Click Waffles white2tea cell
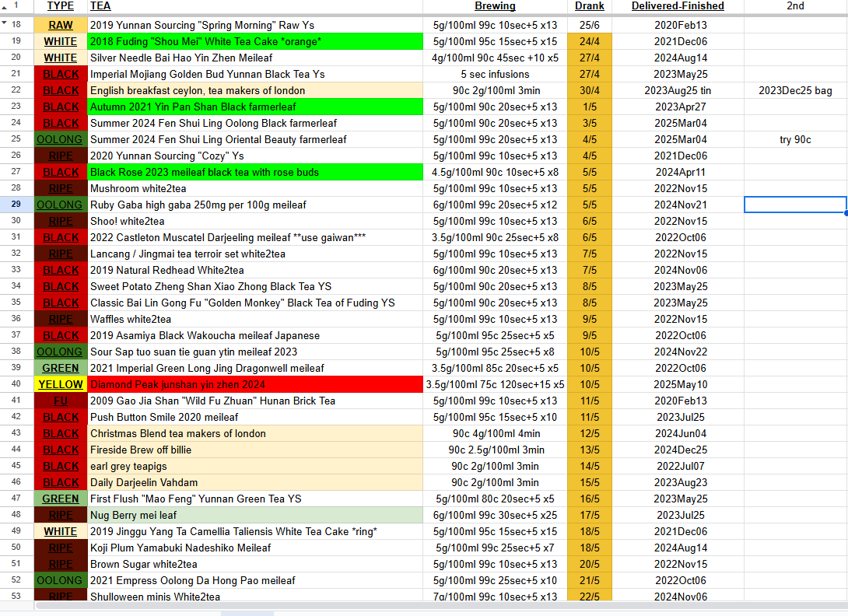The height and width of the screenshot is (616, 848). (x=255, y=319)
